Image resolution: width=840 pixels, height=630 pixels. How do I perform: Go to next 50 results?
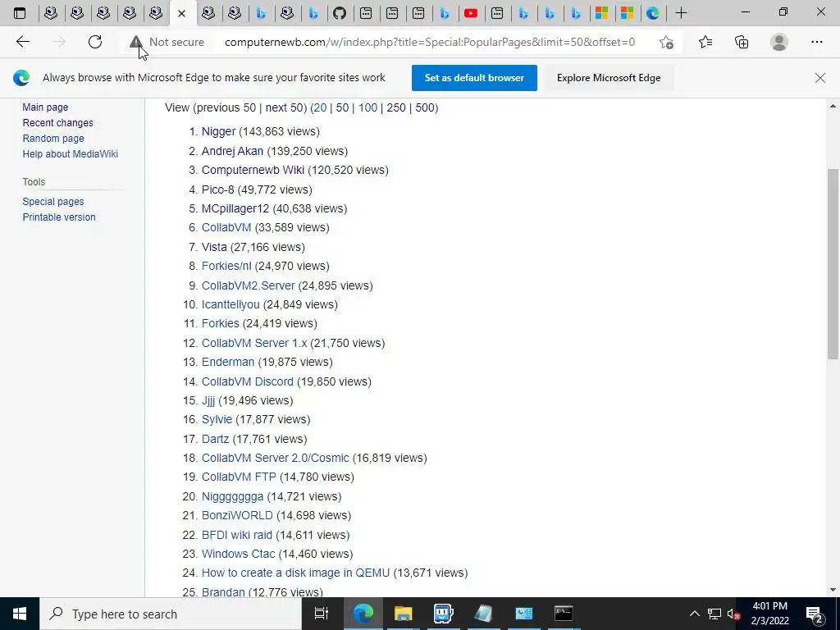pyautogui.click(x=285, y=107)
